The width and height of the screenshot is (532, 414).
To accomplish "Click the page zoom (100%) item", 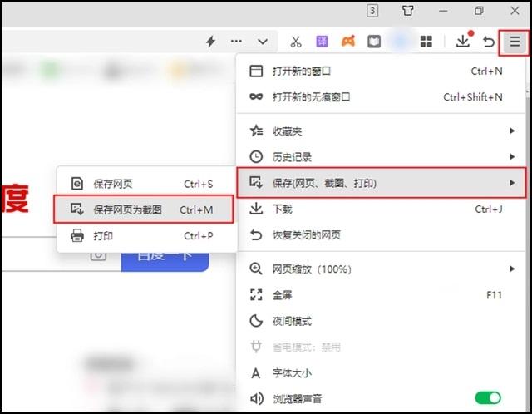I will (x=381, y=269).
